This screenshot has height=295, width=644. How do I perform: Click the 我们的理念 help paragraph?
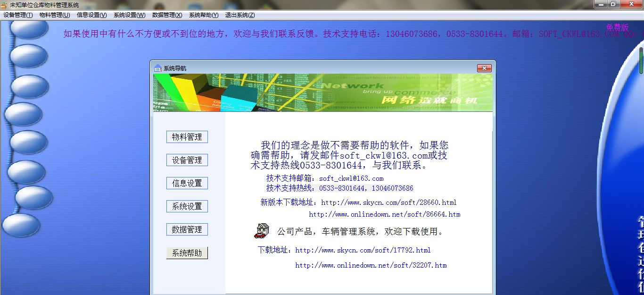349,155
